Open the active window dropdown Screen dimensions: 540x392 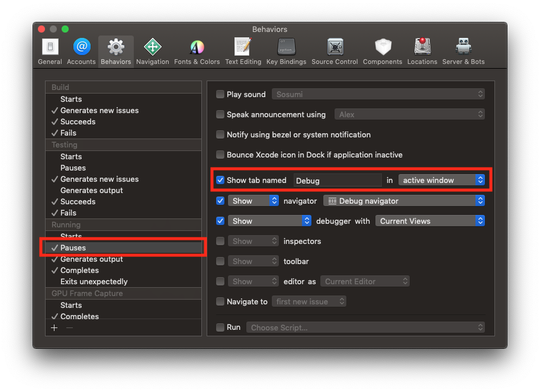[x=441, y=180]
